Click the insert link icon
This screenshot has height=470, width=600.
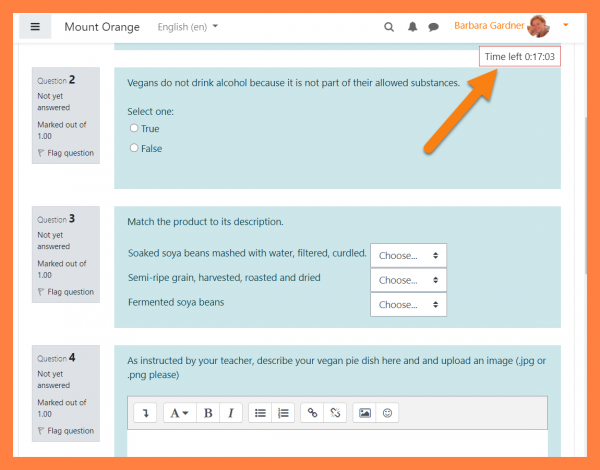[x=312, y=412]
